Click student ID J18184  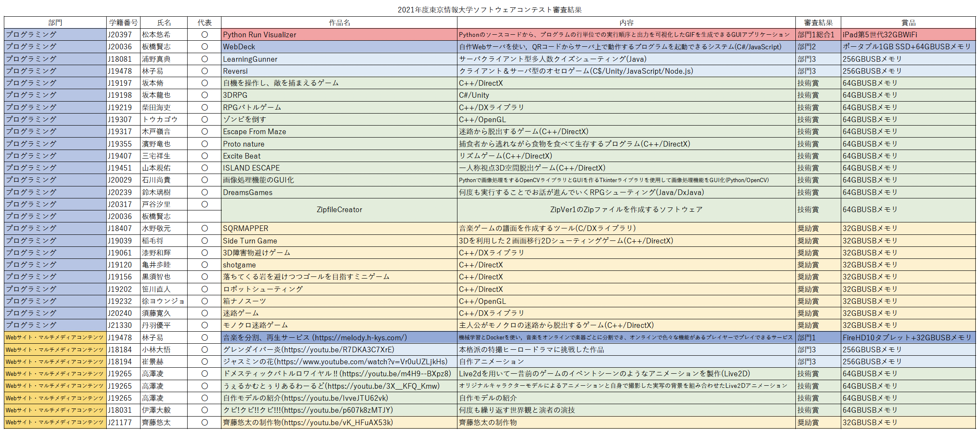(x=123, y=350)
